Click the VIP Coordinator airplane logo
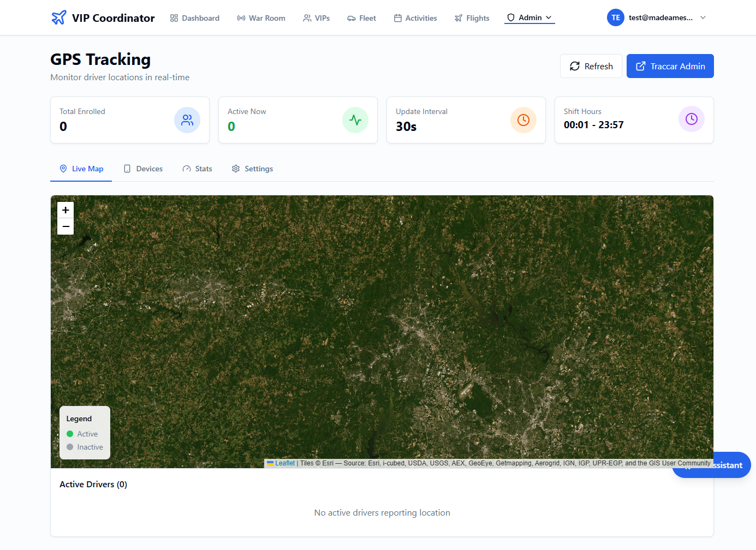This screenshot has height=550, width=756. (58, 17)
